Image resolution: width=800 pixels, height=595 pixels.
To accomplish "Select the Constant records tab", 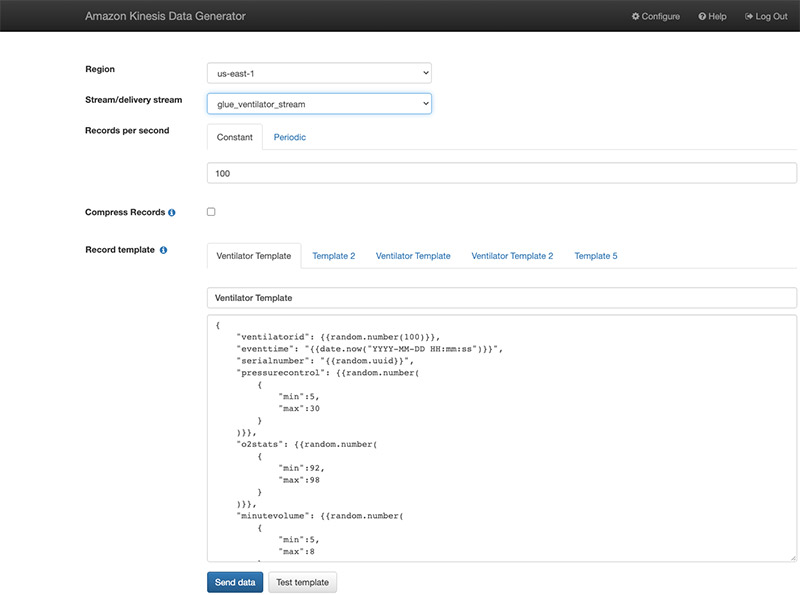I will coord(235,137).
